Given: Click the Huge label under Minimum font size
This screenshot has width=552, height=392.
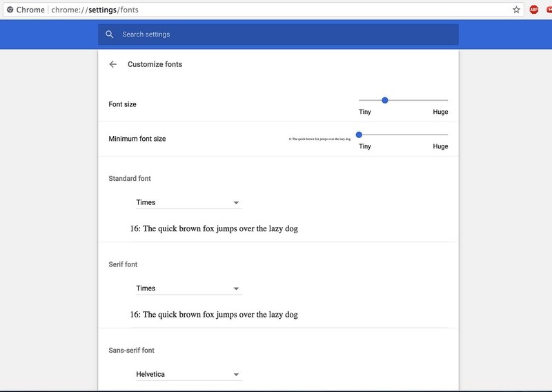Looking at the screenshot, I should (440, 146).
